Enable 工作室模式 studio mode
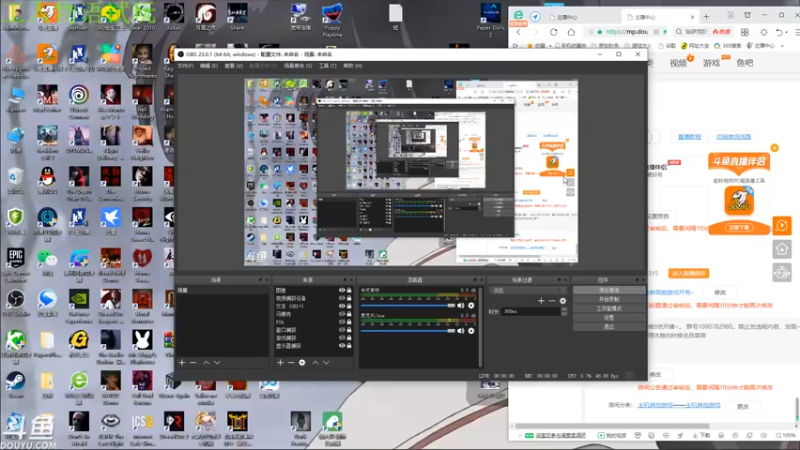 pos(609,308)
